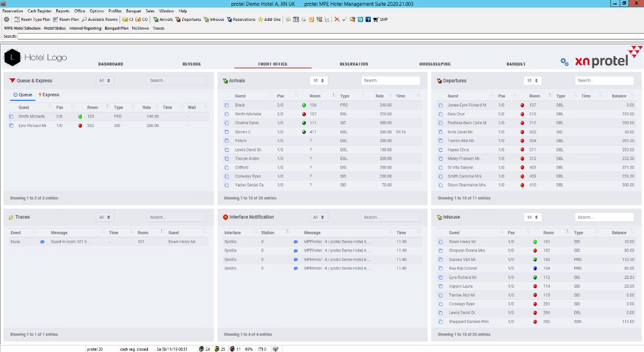Click the settings gears icon beside xn protel
The width and height of the screenshot is (644, 352).
pyautogui.click(x=564, y=62)
